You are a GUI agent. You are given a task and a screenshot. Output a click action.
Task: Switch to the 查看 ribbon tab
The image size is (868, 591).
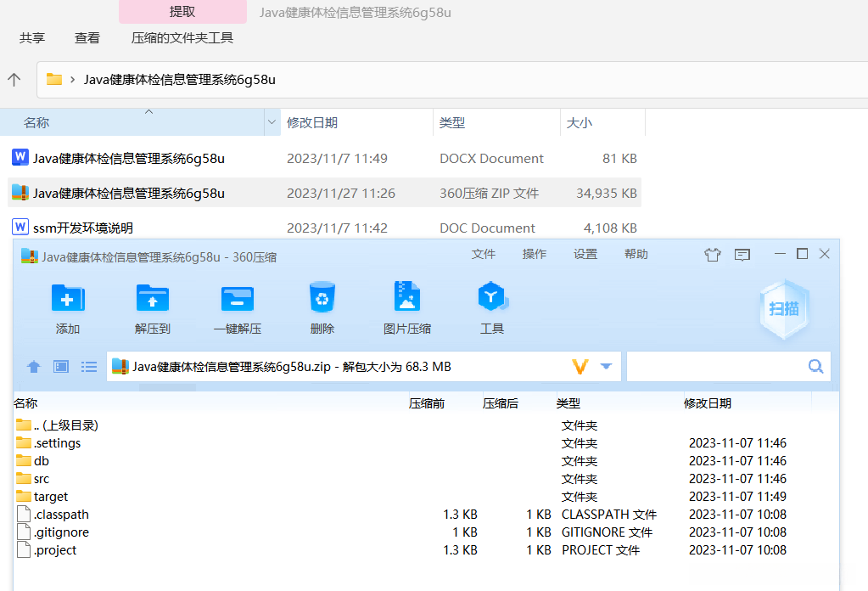(87, 37)
